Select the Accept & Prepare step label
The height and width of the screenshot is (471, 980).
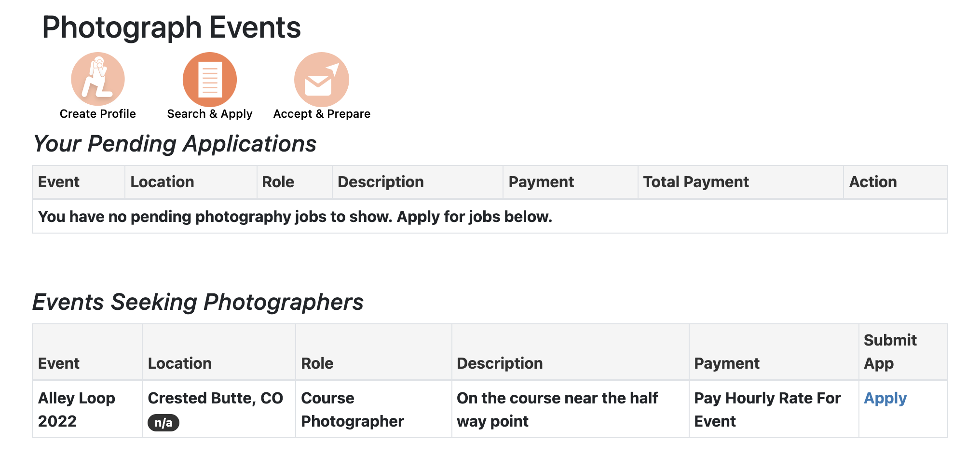[x=322, y=114]
